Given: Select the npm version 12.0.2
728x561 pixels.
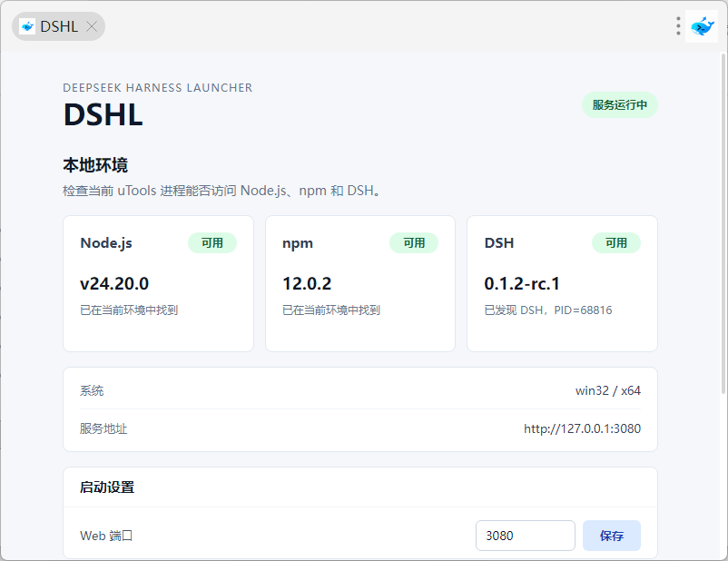Looking at the screenshot, I should click(x=307, y=284).
